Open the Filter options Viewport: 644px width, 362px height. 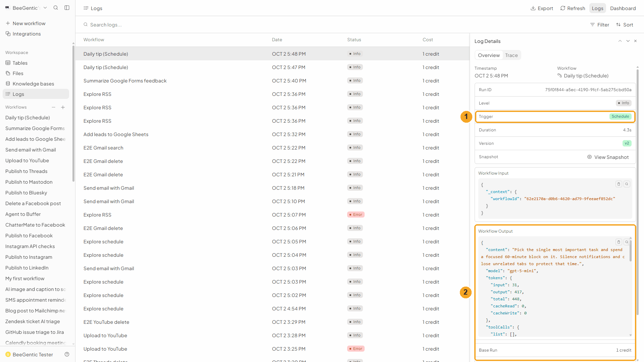[600, 25]
